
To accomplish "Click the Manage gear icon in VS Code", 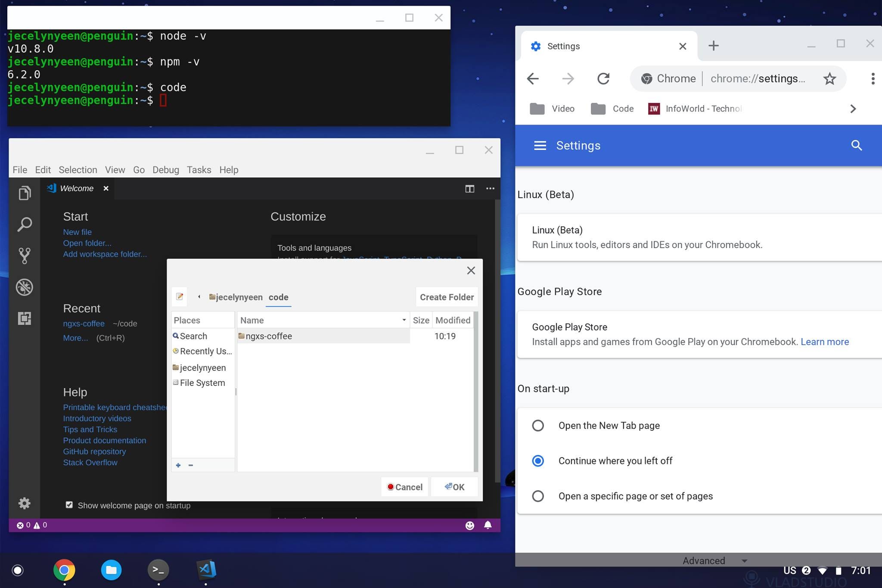I will point(25,503).
